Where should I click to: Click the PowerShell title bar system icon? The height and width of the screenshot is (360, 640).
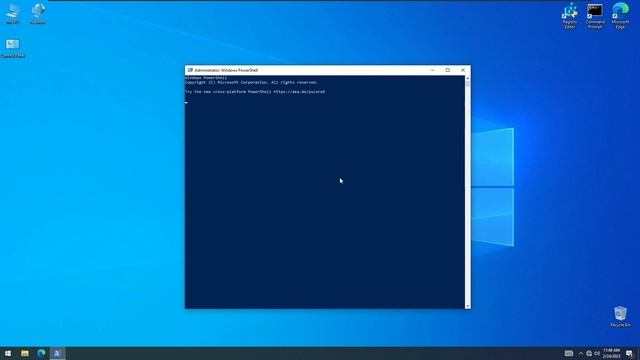click(x=190, y=70)
